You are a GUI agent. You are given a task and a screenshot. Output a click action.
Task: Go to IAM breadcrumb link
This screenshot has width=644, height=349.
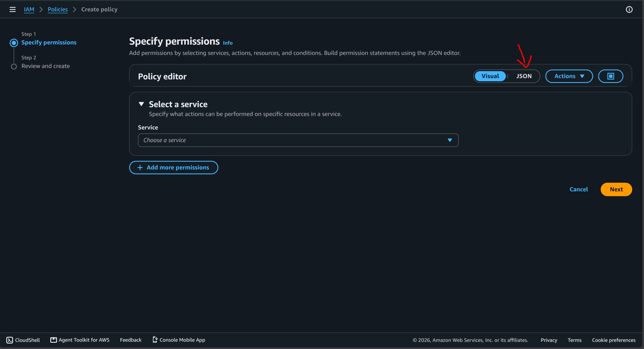click(29, 9)
